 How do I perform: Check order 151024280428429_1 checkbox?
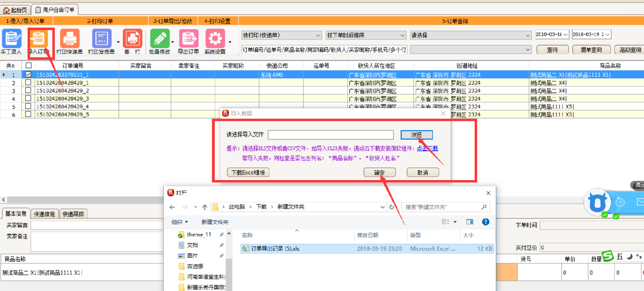tap(28, 83)
